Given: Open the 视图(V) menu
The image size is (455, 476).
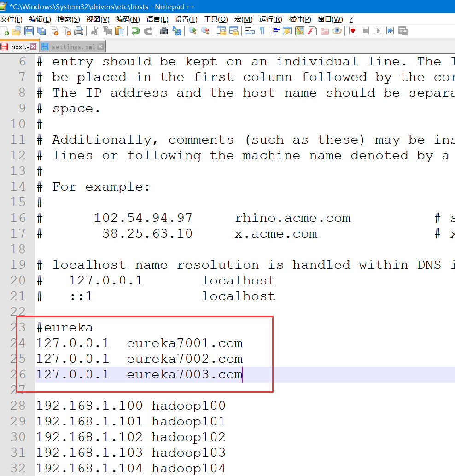Looking at the screenshot, I should [98, 19].
